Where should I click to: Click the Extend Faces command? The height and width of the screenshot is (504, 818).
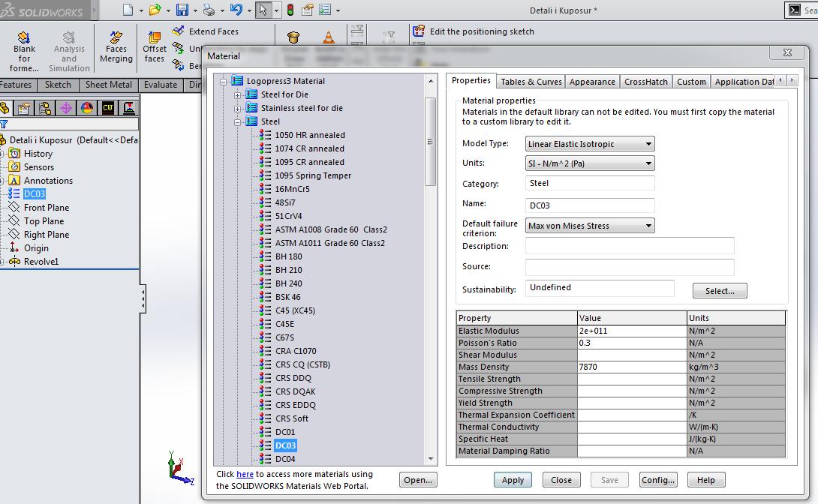click(x=206, y=31)
